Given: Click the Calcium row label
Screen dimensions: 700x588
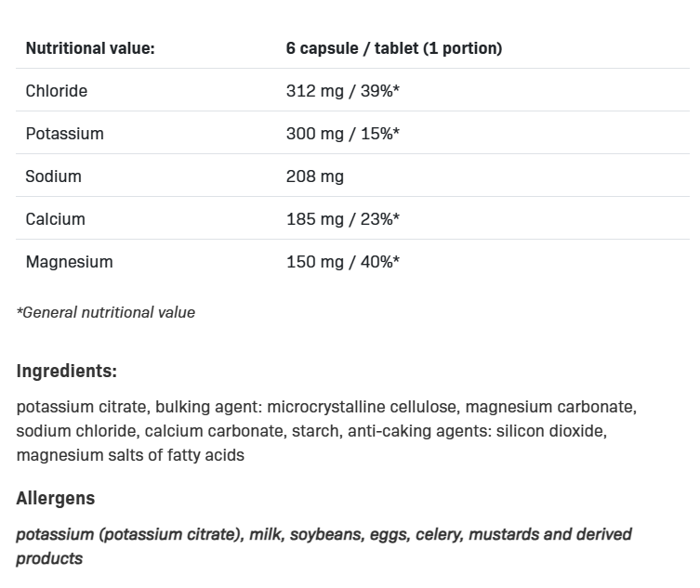Looking at the screenshot, I should pyautogui.click(x=56, y=219).
